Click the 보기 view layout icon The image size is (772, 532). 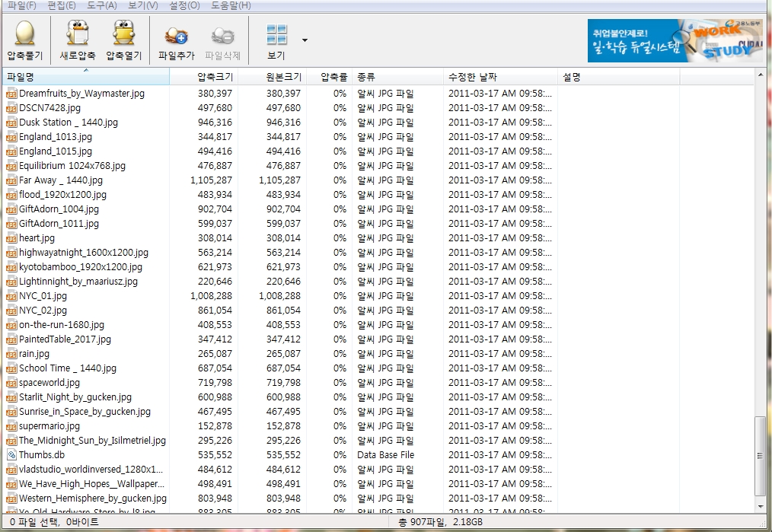click(x=276, y=34)
